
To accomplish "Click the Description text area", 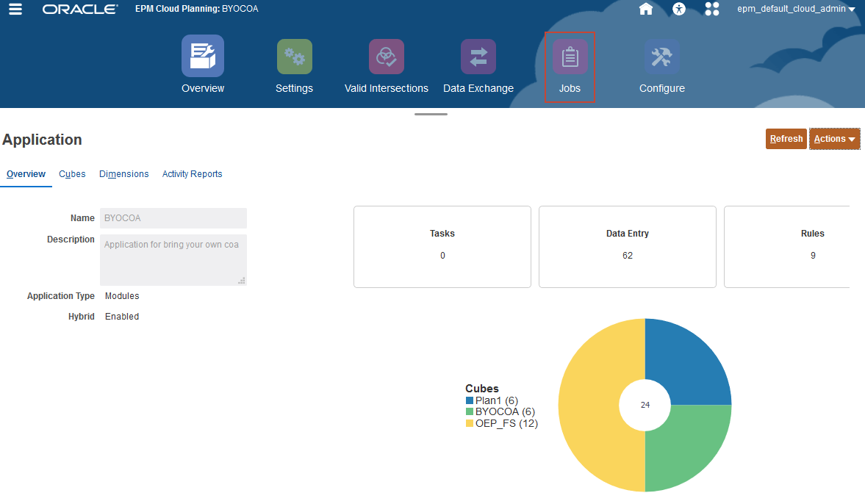I will tap(173, 260).
